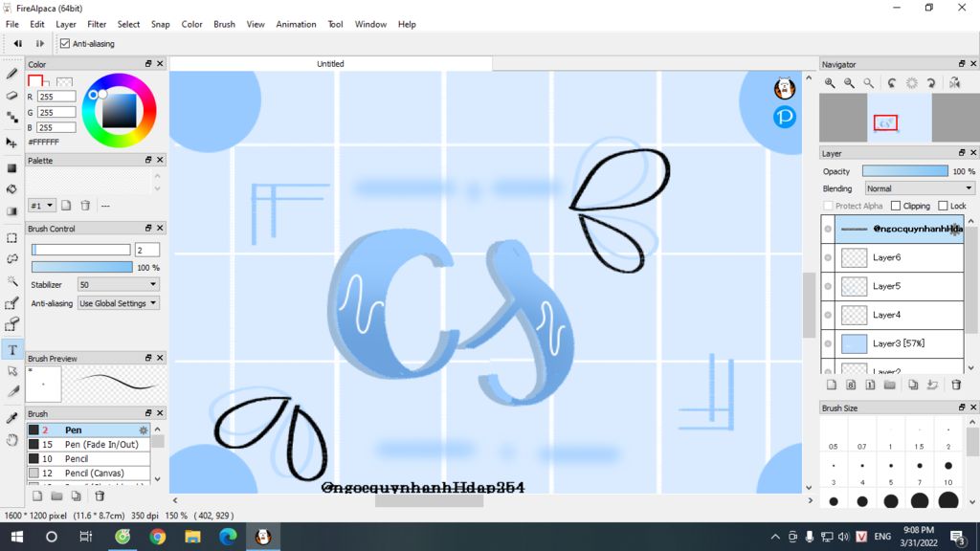Image resolution: width=980 pixels, height=551 pixels.
Task: Select the Eyedropper tool
Action: [x=11, y=418]
